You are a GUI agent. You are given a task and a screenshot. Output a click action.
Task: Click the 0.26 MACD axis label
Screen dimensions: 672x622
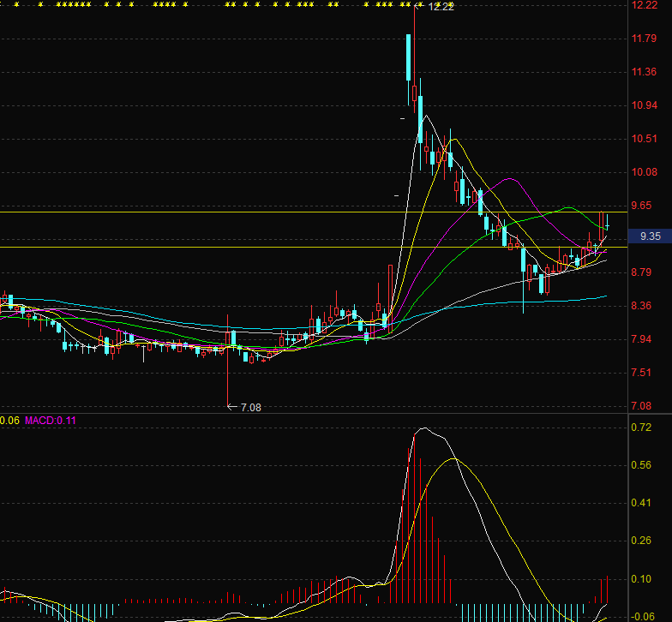pos(641,541)
